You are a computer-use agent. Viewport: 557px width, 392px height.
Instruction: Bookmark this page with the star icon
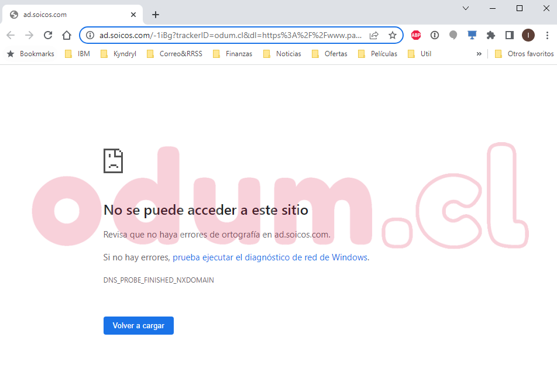[x=392, y=35]
